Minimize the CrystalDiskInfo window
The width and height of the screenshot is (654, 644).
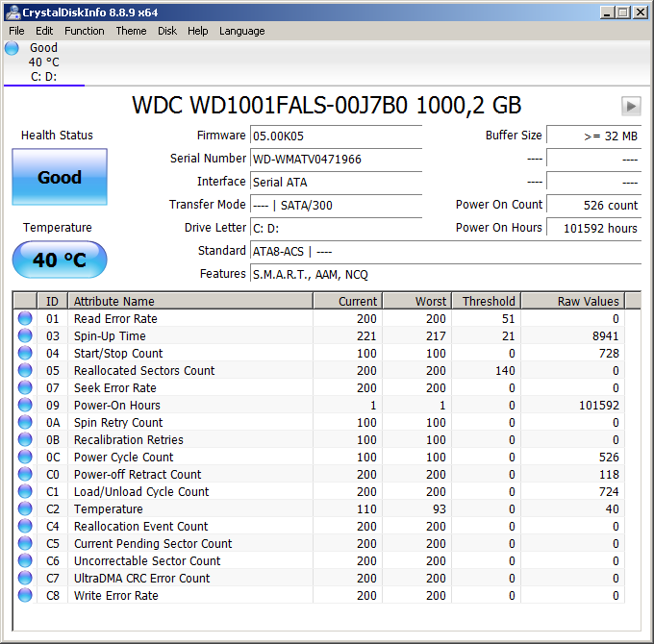(607, 12)
